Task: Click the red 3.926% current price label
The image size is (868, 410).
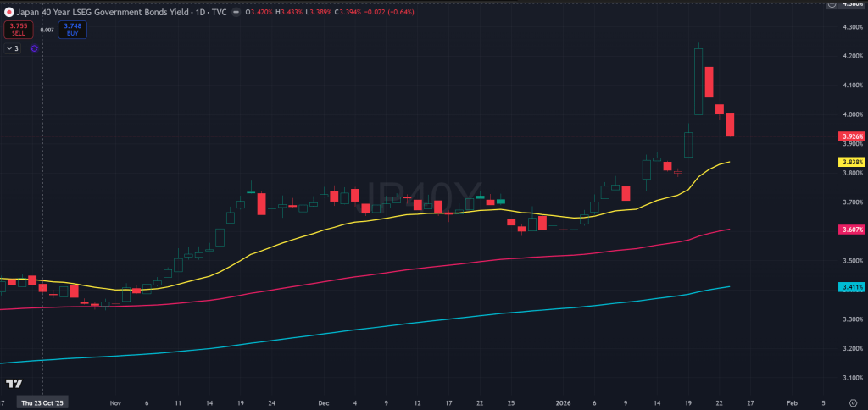Action: [851, 136]
